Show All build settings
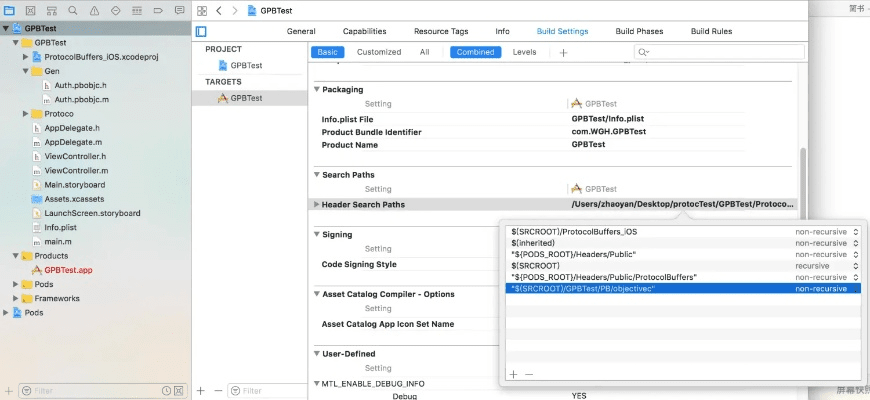The width and height of the screenshot is (870, 400). click(424, 52)
